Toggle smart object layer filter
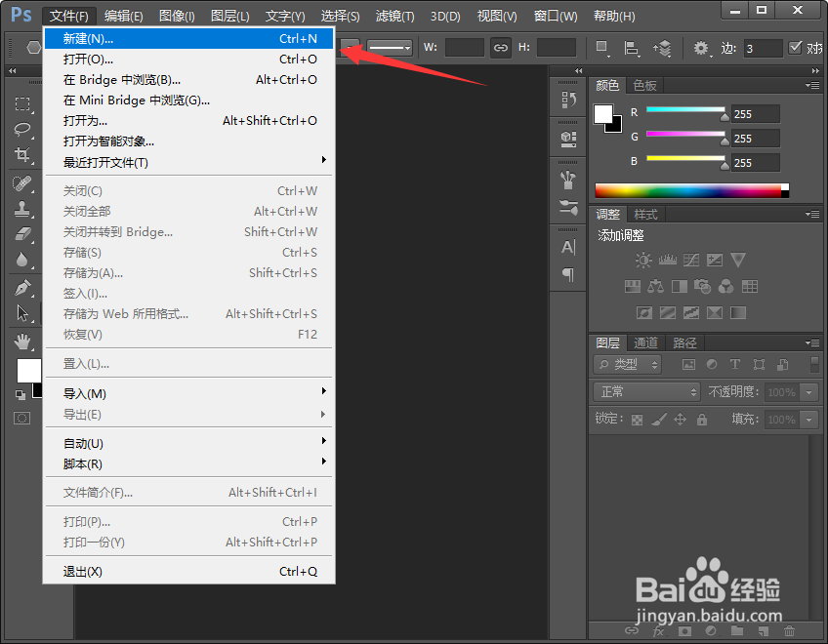The image size is (828, 644). click(x=782, y=364)
